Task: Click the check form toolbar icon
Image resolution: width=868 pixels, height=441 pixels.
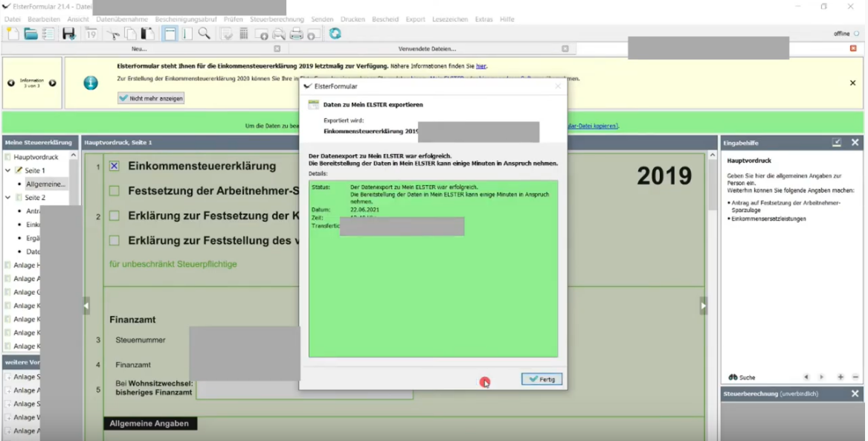Action: pyautogui.click(x=226, y=33)
